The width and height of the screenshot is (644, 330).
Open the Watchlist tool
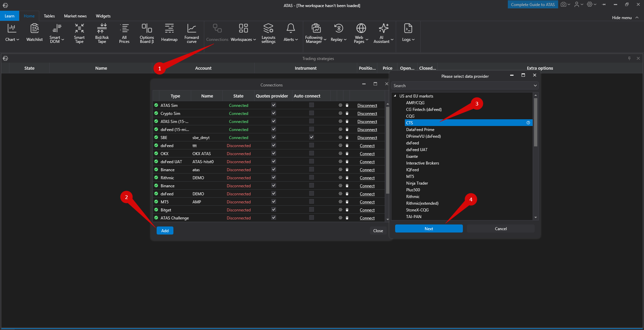pyautogui.click(x=35, y=33)
